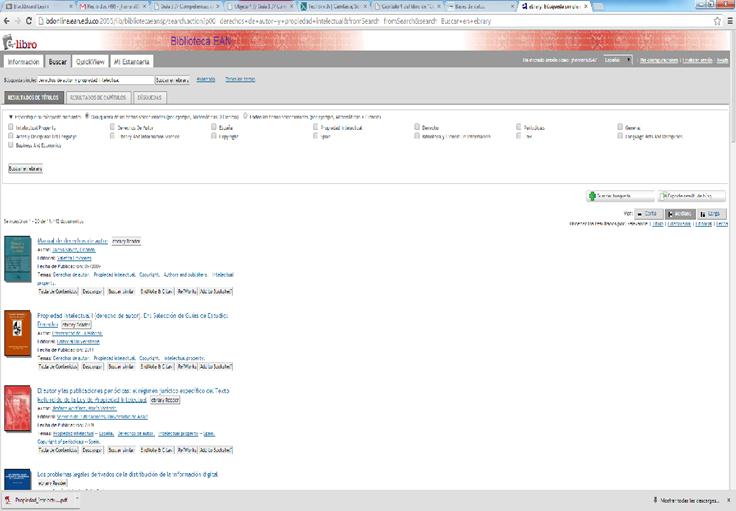736x511 pixels.
Task: Switch to the QuickView tab
Action: (x=90, y=62)
